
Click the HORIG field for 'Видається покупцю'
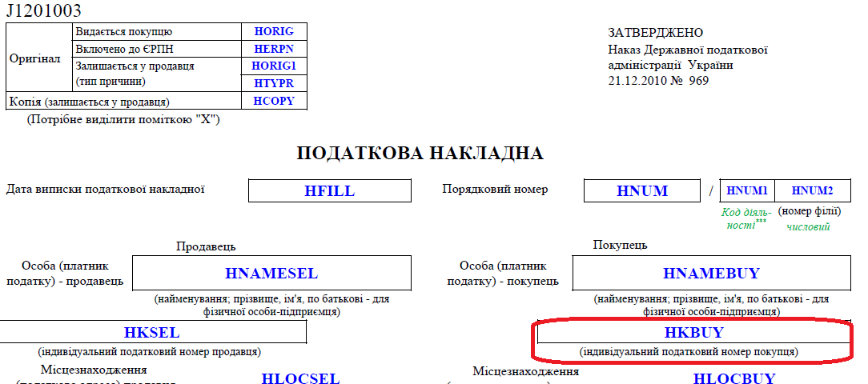coord(274,32)
